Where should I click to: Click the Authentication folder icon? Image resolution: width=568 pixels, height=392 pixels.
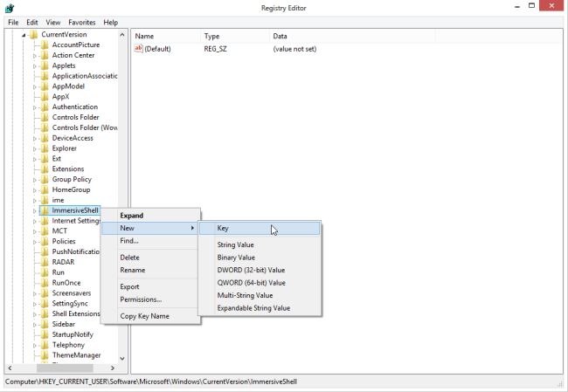point(45,107)
